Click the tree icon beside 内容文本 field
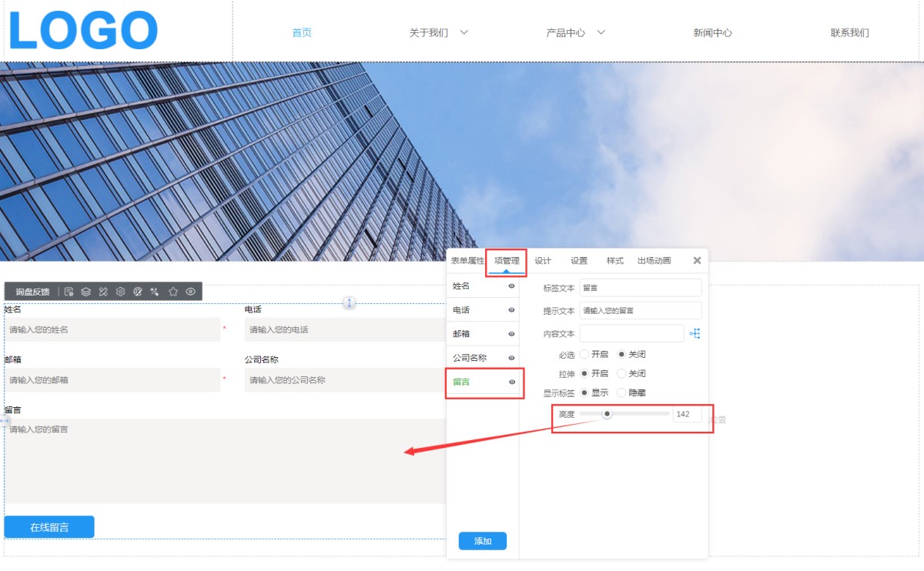The width and height of the screenshot is (924, 571). pyautogui.click(x=695, y=333)
